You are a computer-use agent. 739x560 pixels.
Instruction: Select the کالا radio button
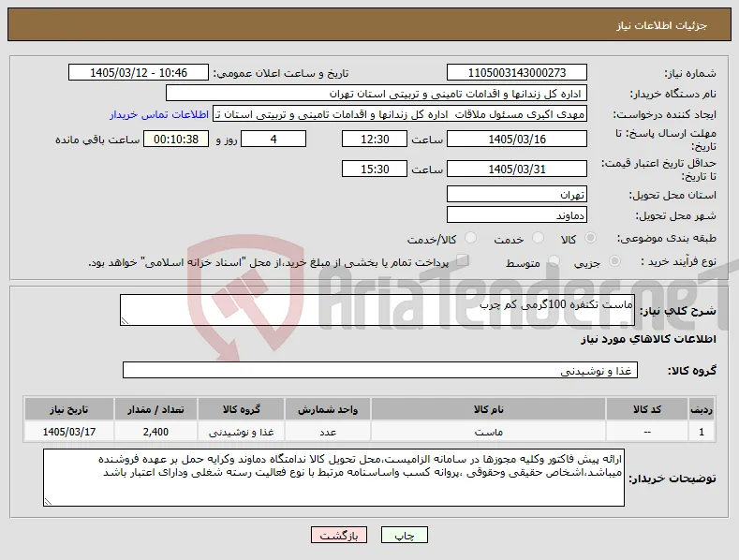[590, 238]
